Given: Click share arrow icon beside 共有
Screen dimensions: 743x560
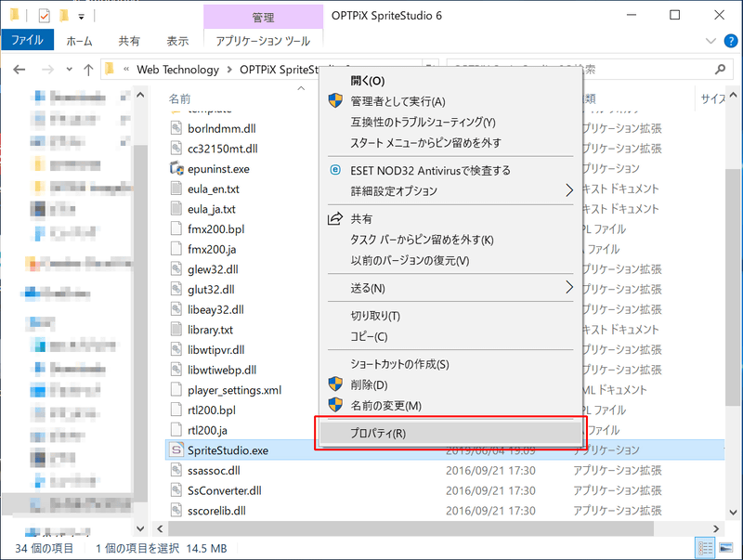Looking at the screenshot, I should coord(335,218).
